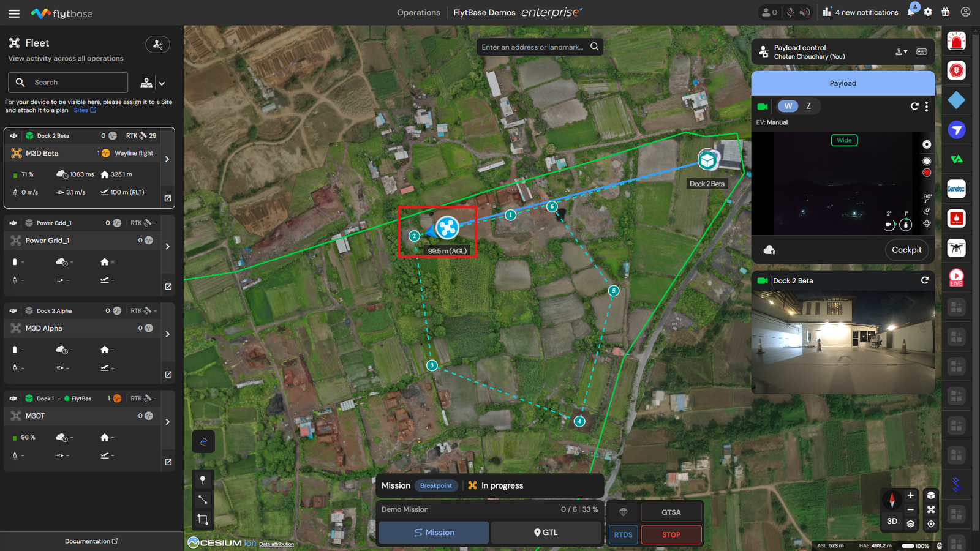This screenshot has height=551, width=980.
Task: Open the Genetec integration app
Action: coord(956,189)
